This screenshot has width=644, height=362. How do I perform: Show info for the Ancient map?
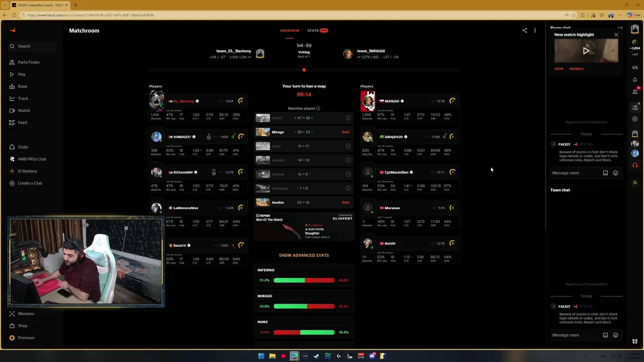pyautogui.click(x=348, y=160)
